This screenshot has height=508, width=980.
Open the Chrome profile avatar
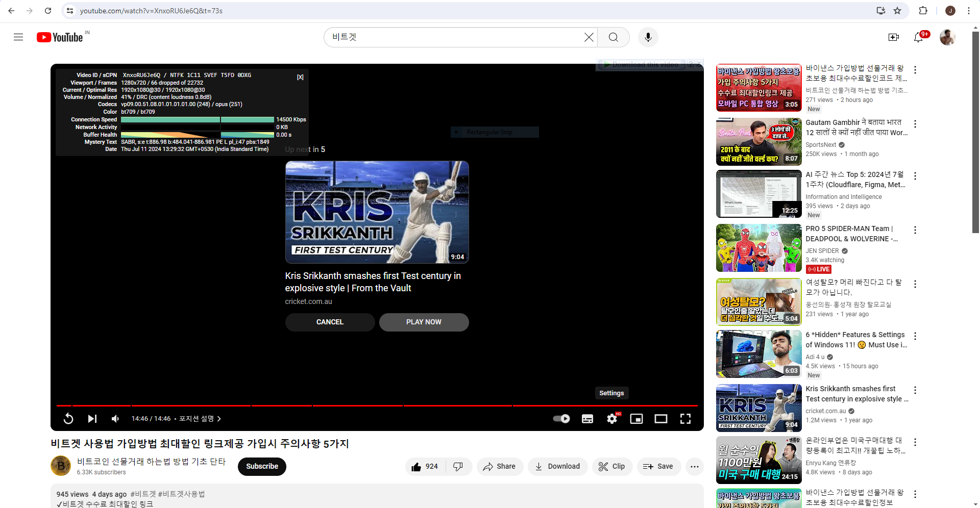coord(950,11)
